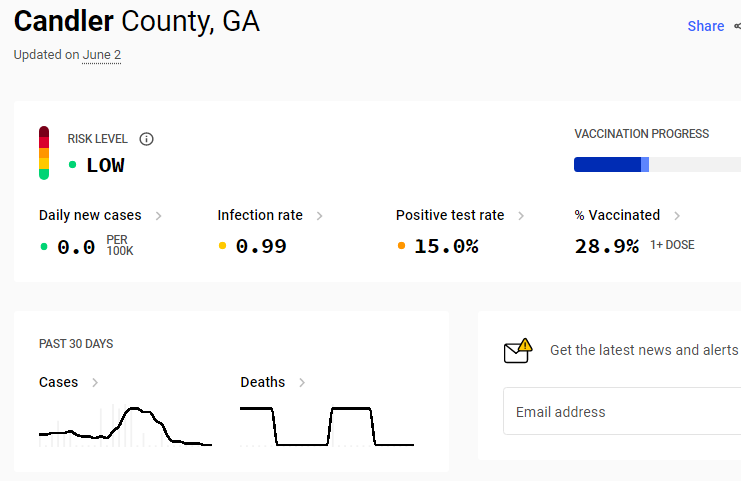
Task: Click the Cases 30-day sparkline chart
Action: click(125, 425)
